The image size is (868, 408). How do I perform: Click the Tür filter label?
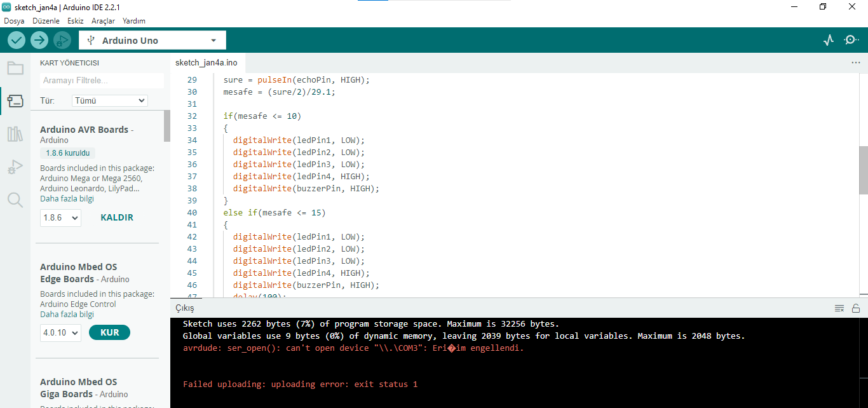pos(47,100)
